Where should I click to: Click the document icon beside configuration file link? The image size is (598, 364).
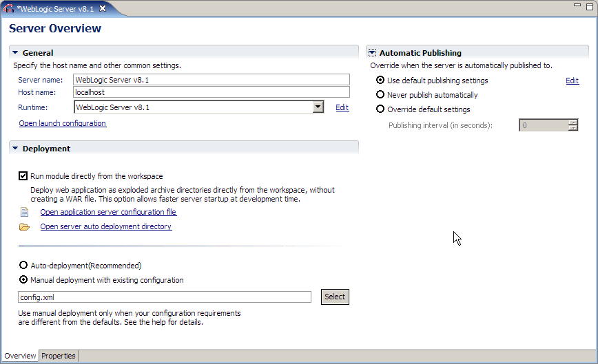[x=24, y=212]
